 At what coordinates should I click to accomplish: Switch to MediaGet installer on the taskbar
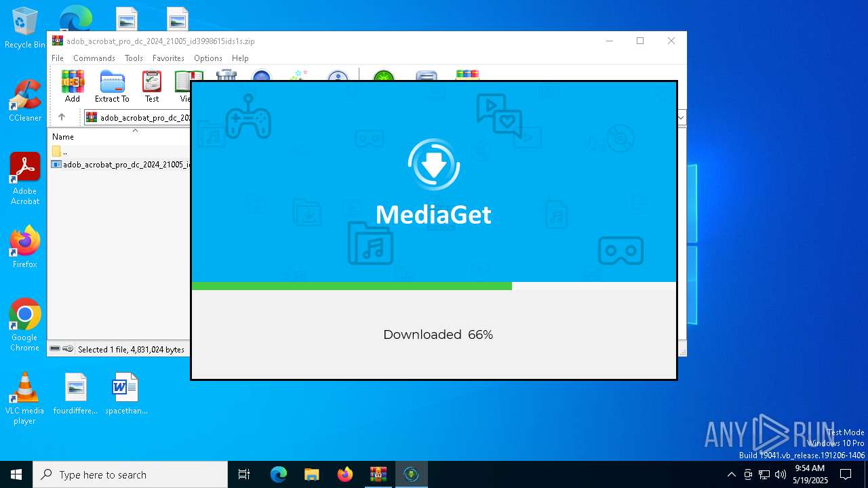[x=411, y=474]
